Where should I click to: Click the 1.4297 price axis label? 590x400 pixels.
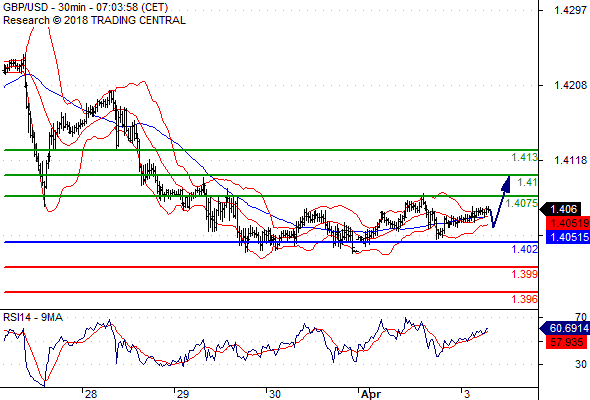pos(570,10)
